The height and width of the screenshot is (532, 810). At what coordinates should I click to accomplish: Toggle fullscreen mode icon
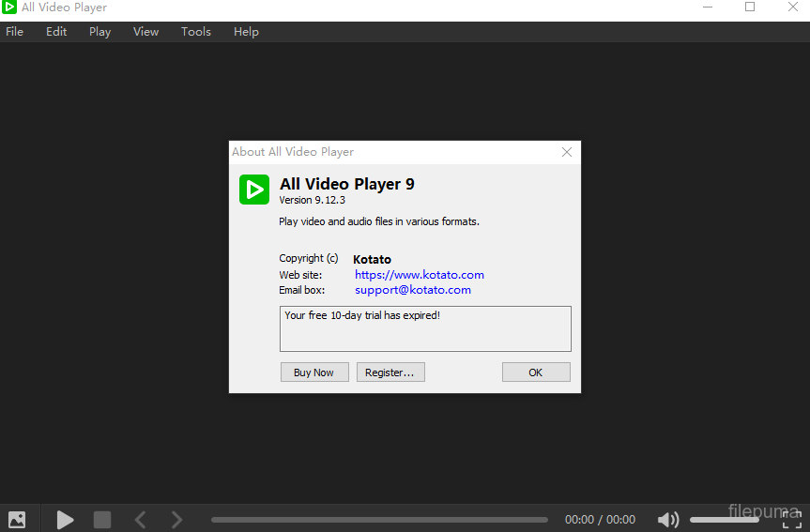[792, 521]
